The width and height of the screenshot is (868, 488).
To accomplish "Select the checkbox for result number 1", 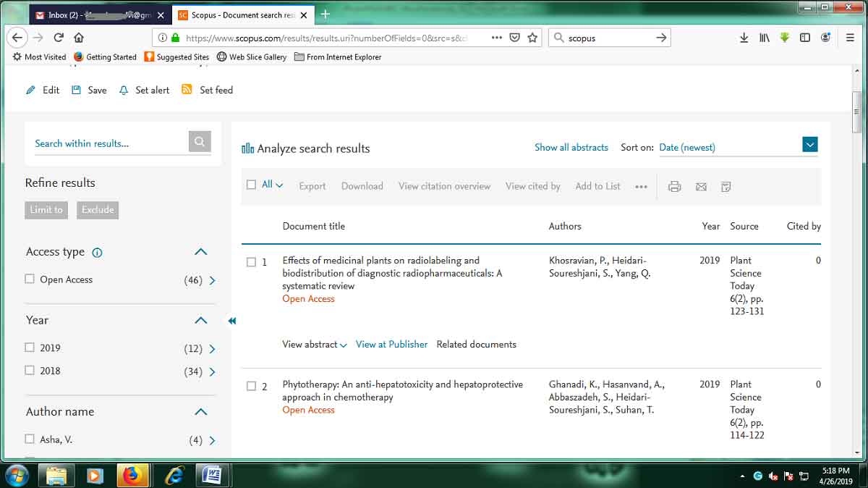I will click(251, 262).
